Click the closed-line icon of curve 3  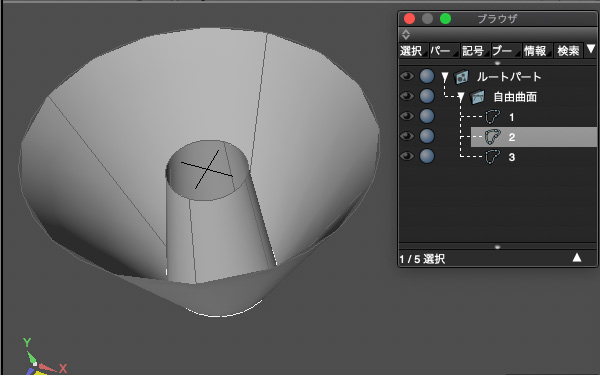click(x=492, y=157)
